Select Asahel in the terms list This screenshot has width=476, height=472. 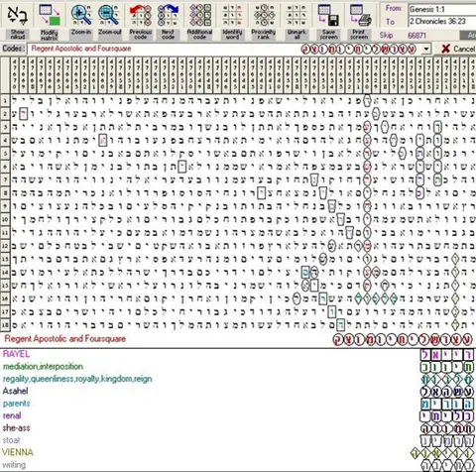tap(15, 391)
